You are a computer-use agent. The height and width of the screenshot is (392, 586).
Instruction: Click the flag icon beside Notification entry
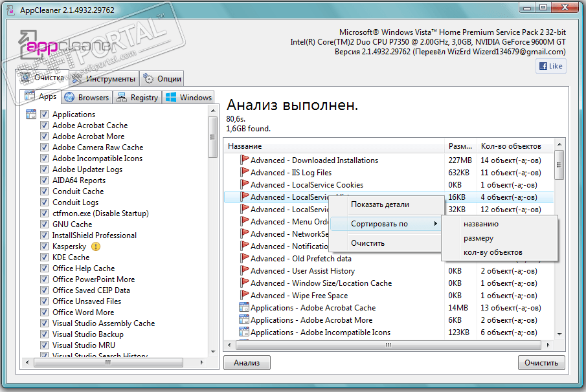click(x=244, y=246)
